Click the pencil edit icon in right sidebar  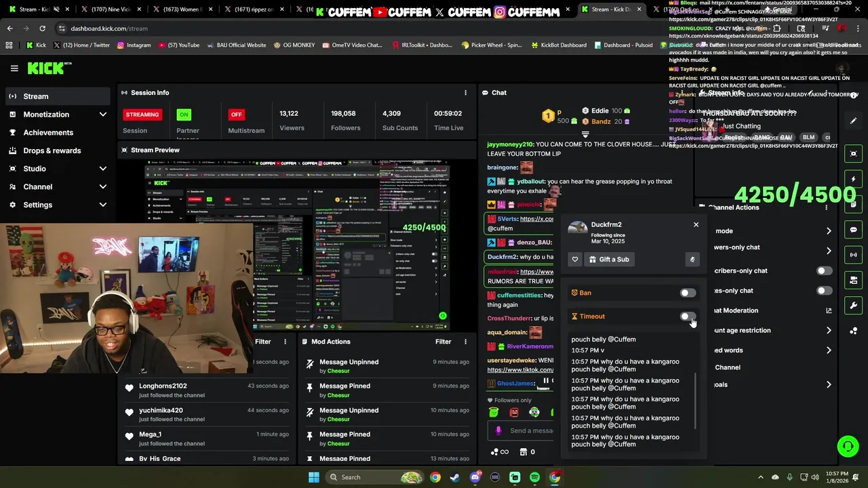pos(854,121)
